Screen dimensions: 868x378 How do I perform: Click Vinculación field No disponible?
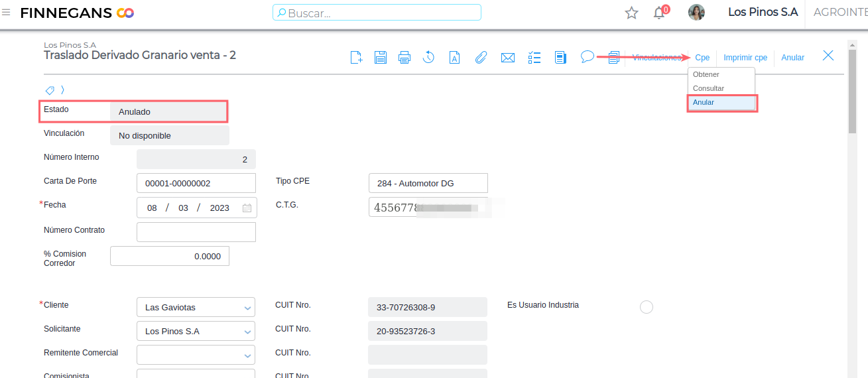point(169,135)
